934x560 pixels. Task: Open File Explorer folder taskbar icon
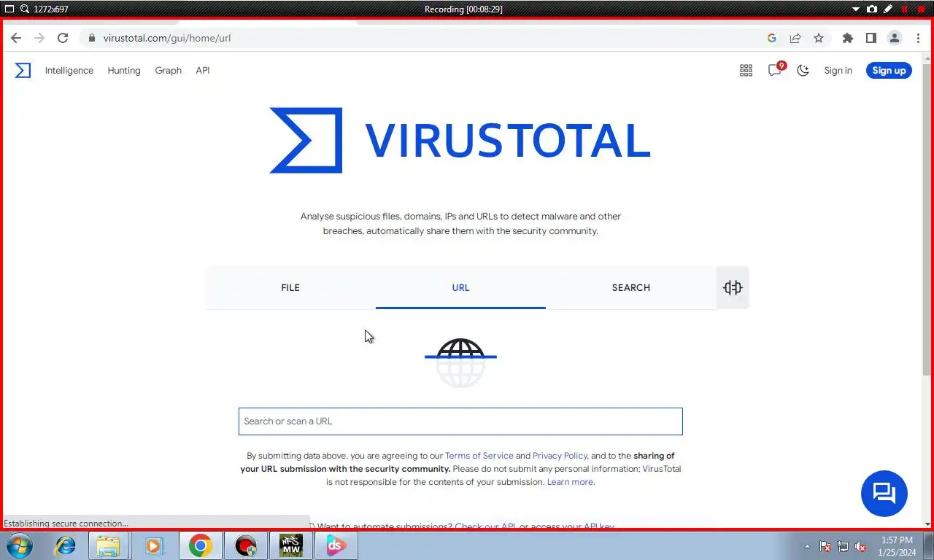point(108,545)
